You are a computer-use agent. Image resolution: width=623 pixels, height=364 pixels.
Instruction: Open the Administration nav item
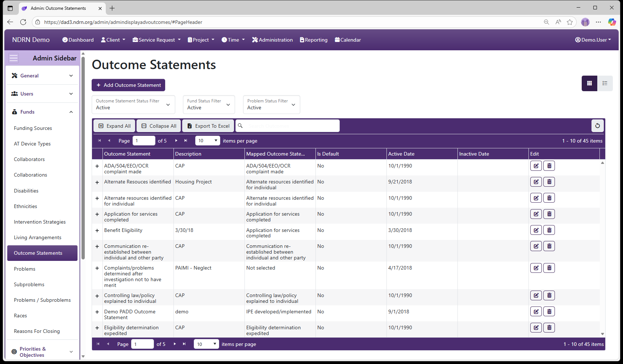click(x=272, y=40)
